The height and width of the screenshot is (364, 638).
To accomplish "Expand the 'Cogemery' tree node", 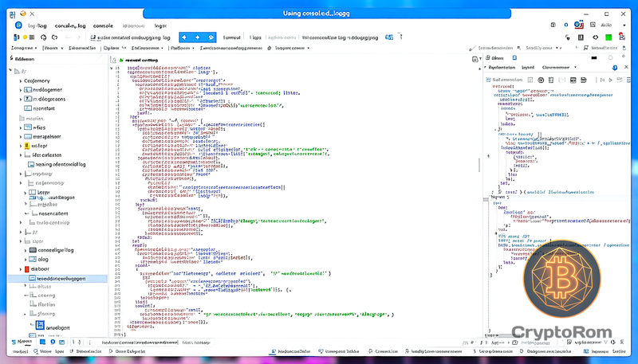I will tap(21, 80).
